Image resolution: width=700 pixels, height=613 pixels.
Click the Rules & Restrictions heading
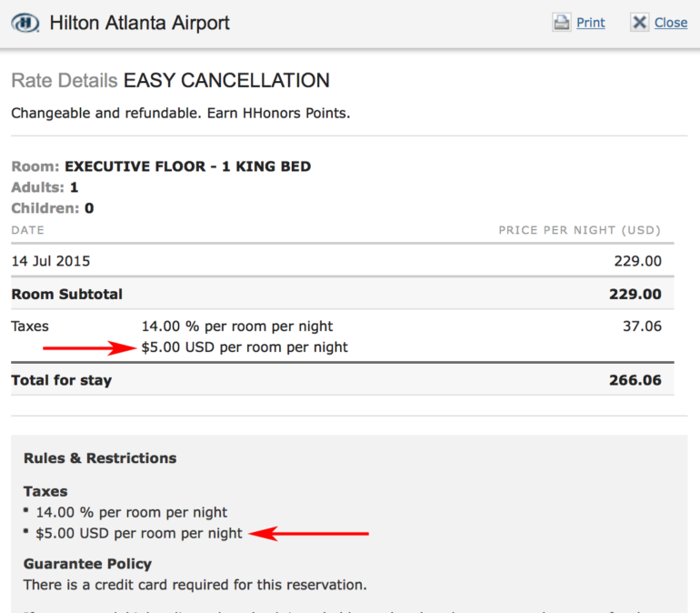coord(100,458)
